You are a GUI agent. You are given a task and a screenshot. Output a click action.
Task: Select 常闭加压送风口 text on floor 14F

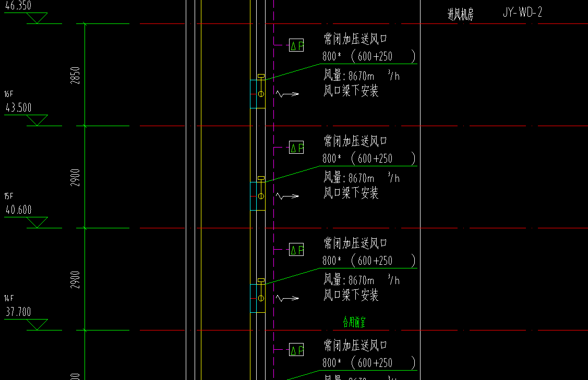tap(355, 243)
